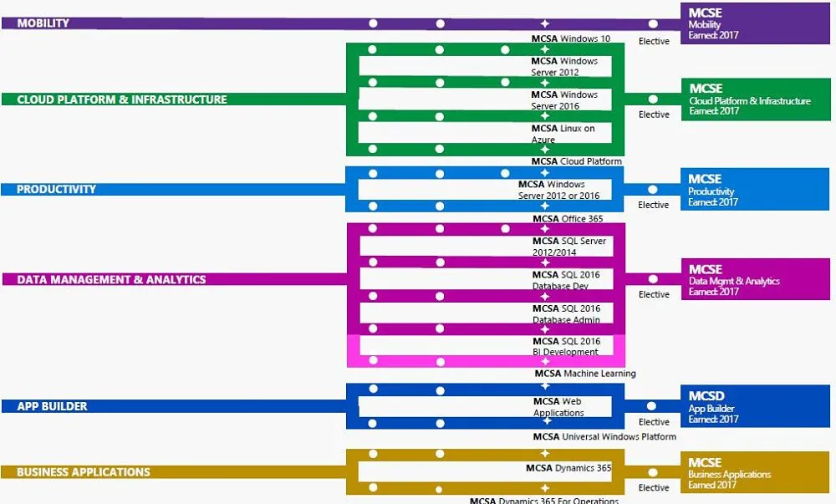Click the star marker above MCSA Universal Windows Platform

point(547,421)
